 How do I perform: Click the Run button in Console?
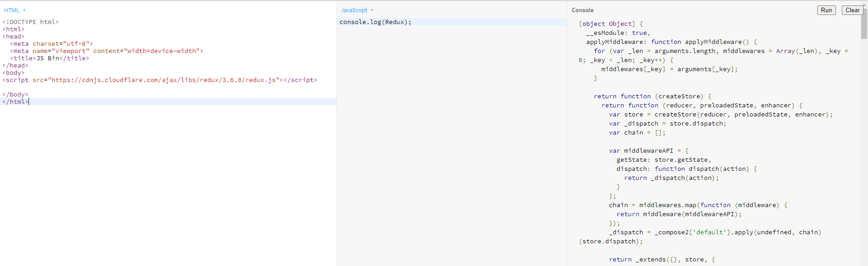pos(826,10)
